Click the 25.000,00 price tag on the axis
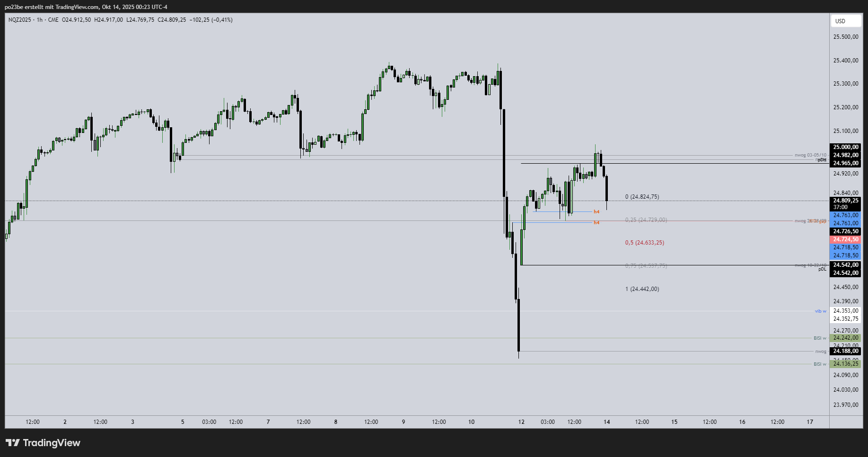 846,147
